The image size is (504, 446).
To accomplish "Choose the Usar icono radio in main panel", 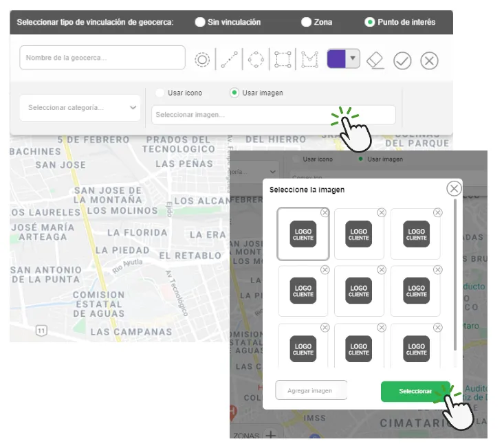I will pyautogui.click(x=160, y=93).
